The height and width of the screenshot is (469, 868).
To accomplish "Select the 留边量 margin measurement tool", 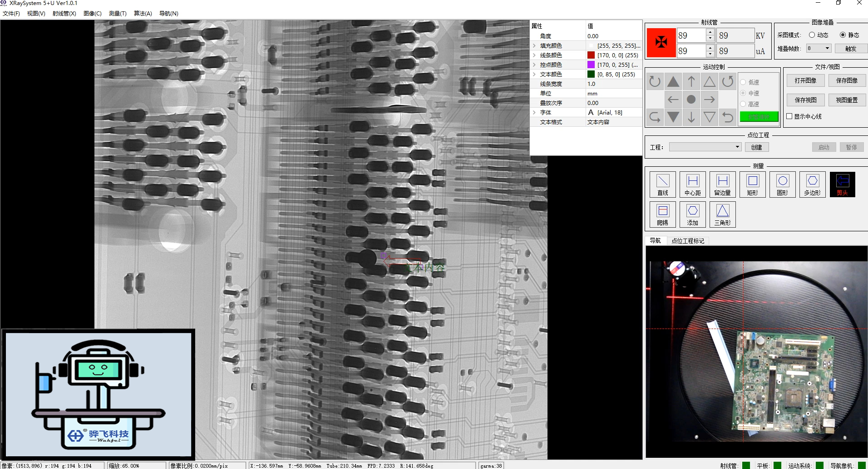I will [x=723, y=185].
